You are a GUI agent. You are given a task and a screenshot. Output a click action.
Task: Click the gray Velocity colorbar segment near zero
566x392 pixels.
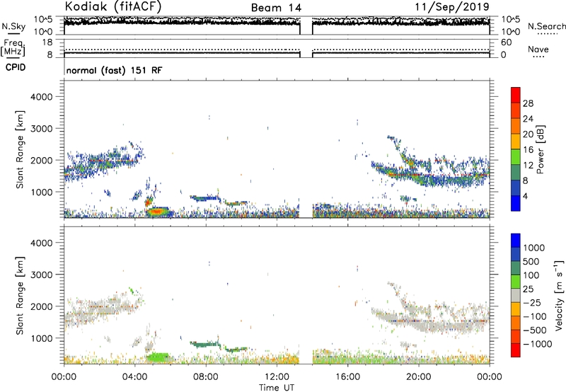point(516,295)
